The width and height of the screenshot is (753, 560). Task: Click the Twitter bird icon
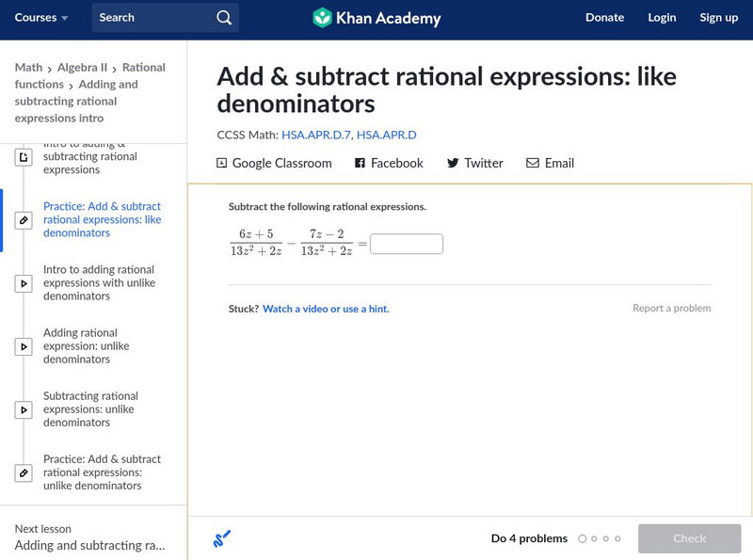coord(453,163)
